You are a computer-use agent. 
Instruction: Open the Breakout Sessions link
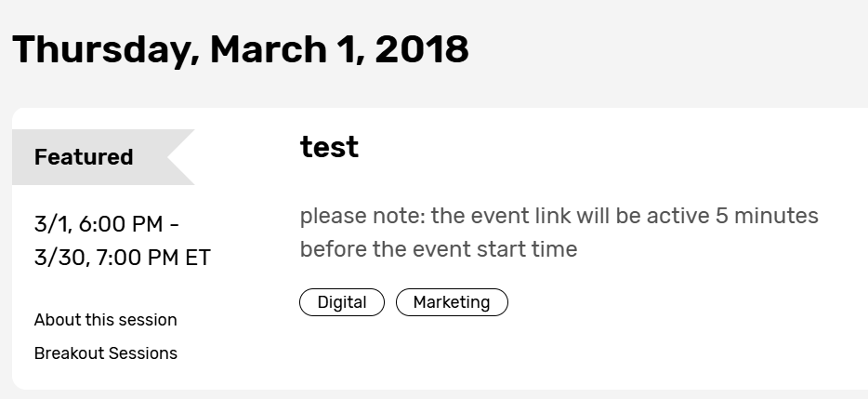tap(105, 353)
